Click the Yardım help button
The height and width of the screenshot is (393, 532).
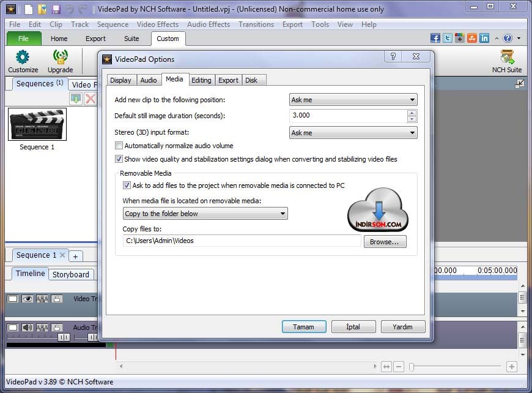click(x=403, y=327)
